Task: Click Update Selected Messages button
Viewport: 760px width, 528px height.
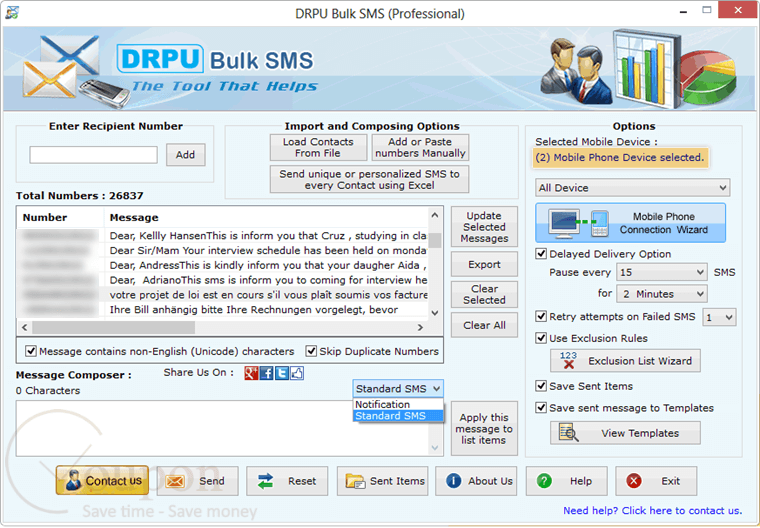Action: coord(484,227)
